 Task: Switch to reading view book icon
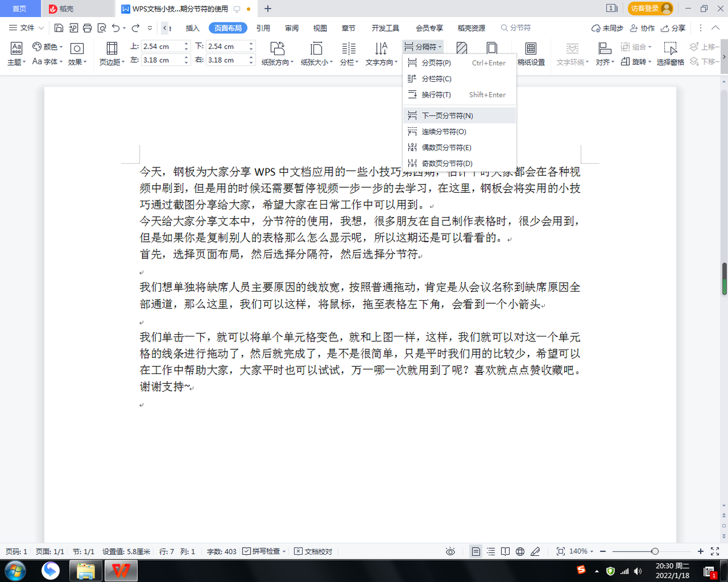coord(505,551)
